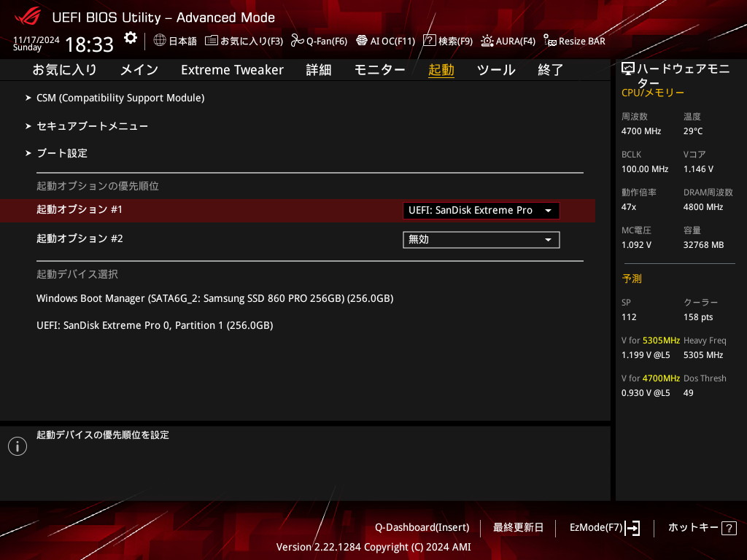This screenshot has width=747, height=560.
Task: Click 4800 MHz DRAM frequency value
Action: [x=703, y=207]
